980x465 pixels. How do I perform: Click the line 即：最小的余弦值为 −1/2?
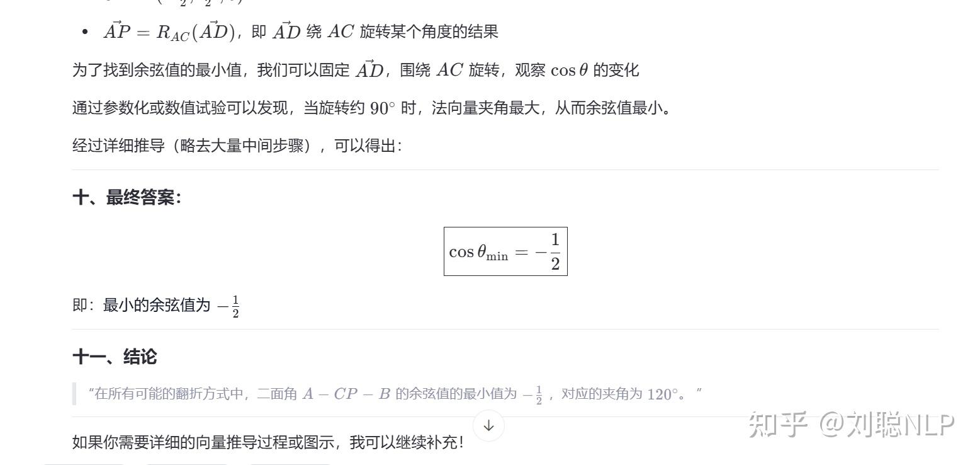pos(156,306)
